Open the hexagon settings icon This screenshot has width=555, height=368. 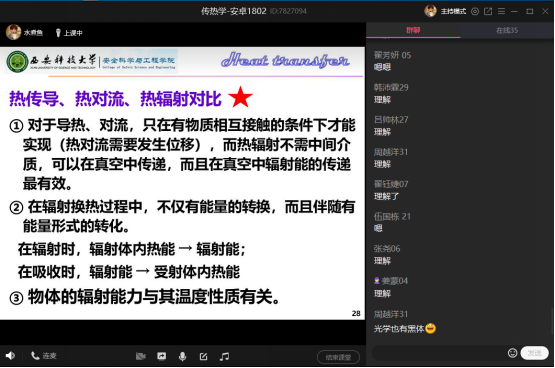click(x=475, y=11)
